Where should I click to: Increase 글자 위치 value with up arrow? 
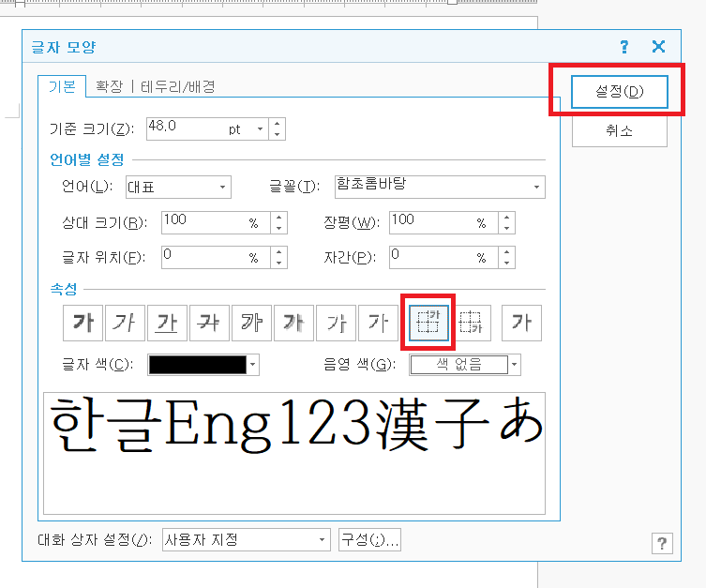(279, 251)
